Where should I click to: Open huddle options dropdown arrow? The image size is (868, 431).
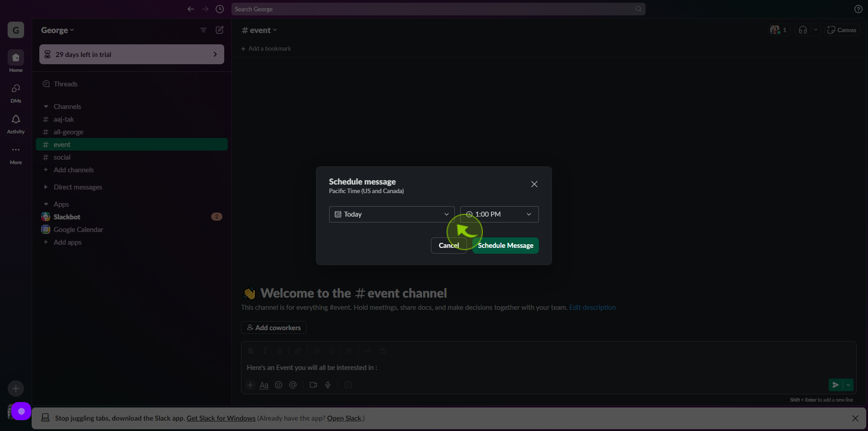coord(816,30)
